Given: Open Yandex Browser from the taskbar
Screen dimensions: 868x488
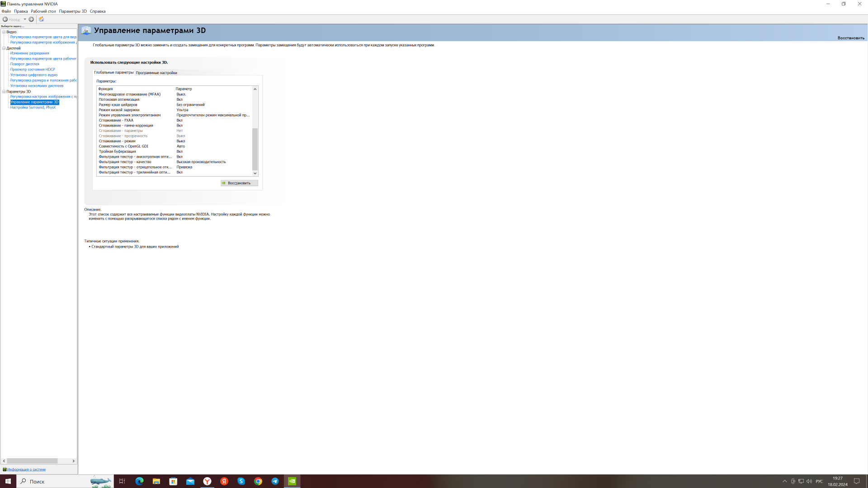Looking at the screenshot, I should [x=207, y=481].
